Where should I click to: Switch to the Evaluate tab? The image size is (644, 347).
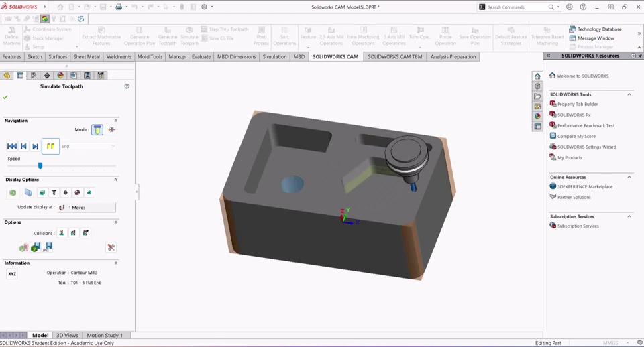201,56
